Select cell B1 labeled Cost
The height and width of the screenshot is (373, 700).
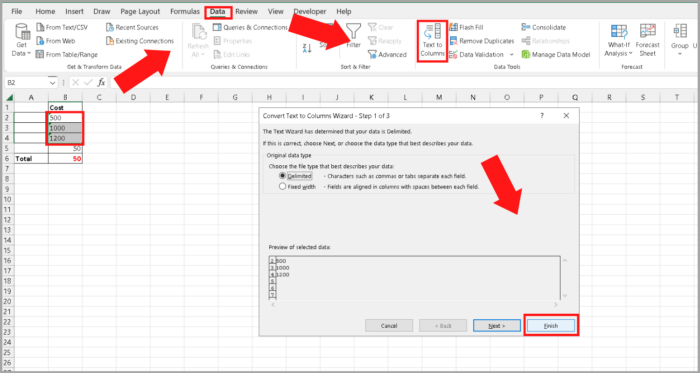(x=65, y=108)
